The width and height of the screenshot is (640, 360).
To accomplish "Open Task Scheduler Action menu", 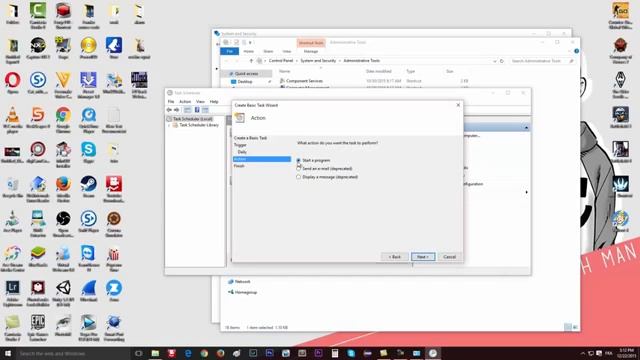I will [x=185, y=102].
